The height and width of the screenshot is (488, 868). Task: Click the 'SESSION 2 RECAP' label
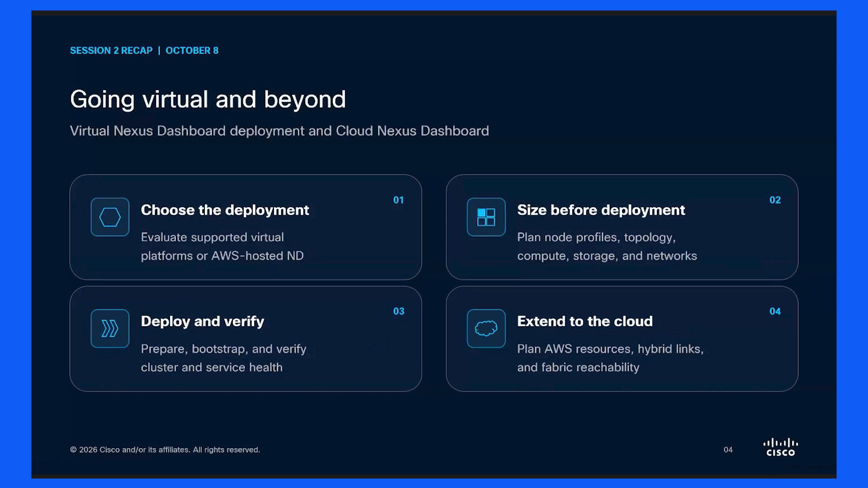click(111, 51)
